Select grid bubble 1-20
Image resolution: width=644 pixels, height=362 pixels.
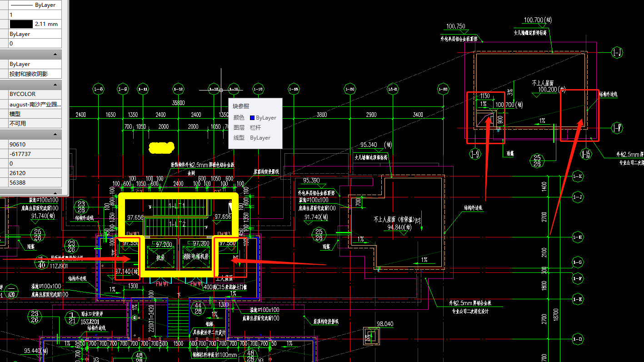coord(349,89)
